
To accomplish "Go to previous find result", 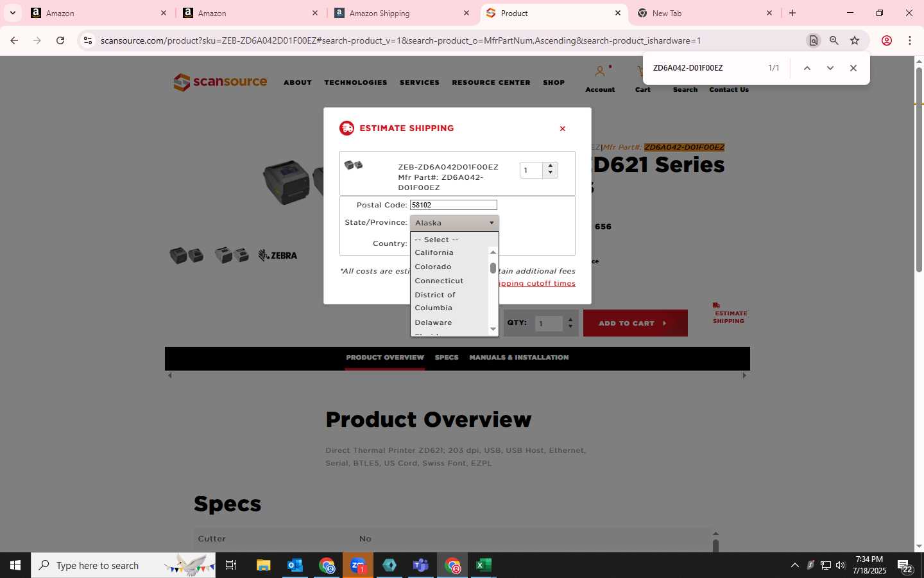I will point(807,68).
